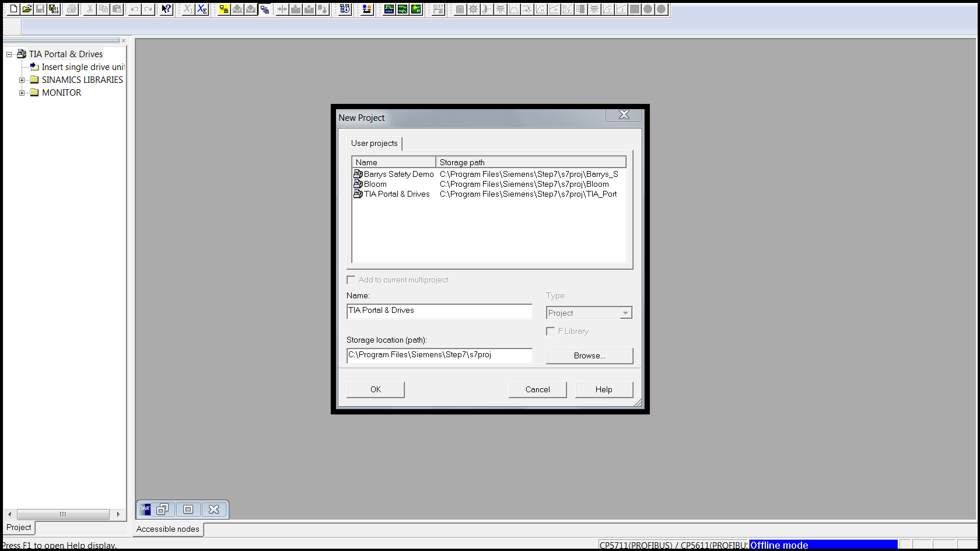Toggle the Add to current multiproject checkbox
This screenshot has width=980, height=551.
351,280
